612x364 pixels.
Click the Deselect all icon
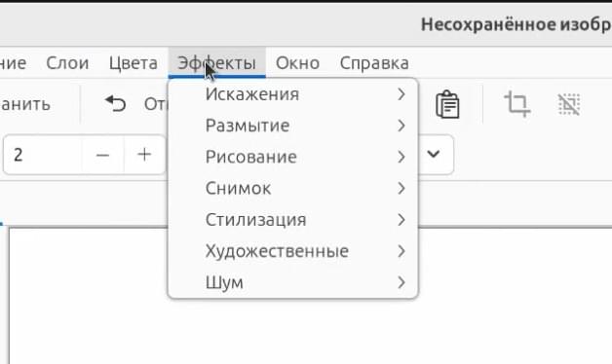pos(569,104)
